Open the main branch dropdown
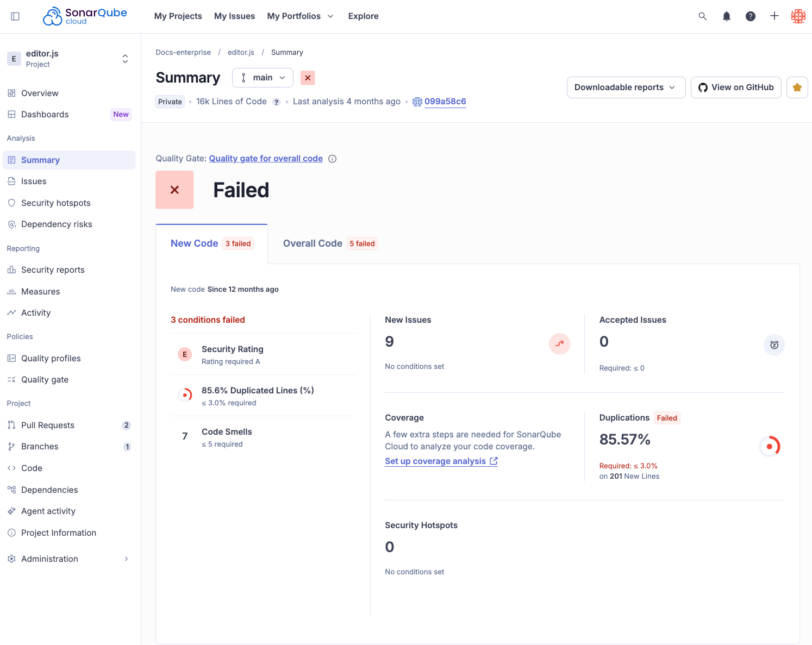Viewport: 812px width, 645px height. [263, 78]
